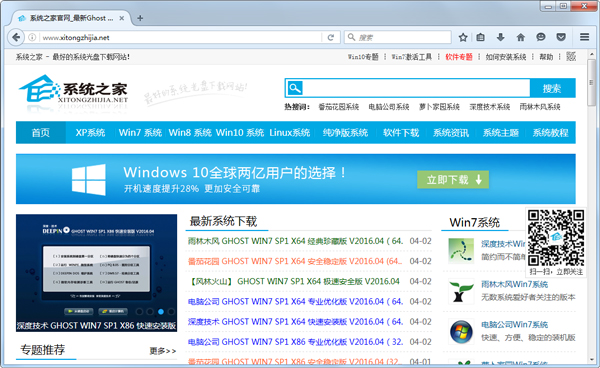Click the Windows logo on the banner

tap(89, 180)
